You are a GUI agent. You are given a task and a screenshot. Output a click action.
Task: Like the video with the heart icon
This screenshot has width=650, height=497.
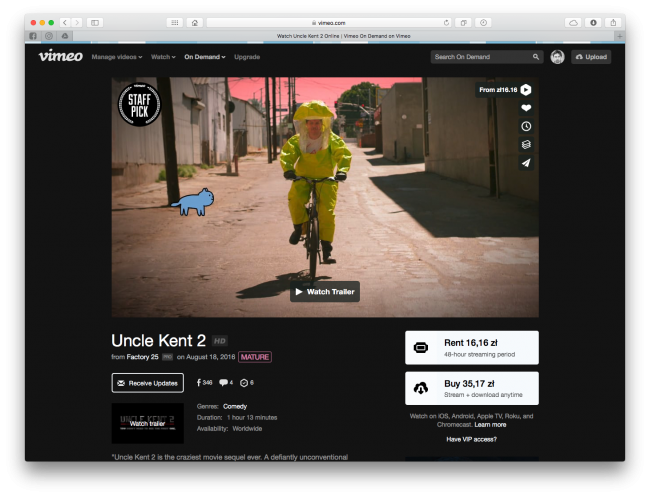(x=526, y=108)
